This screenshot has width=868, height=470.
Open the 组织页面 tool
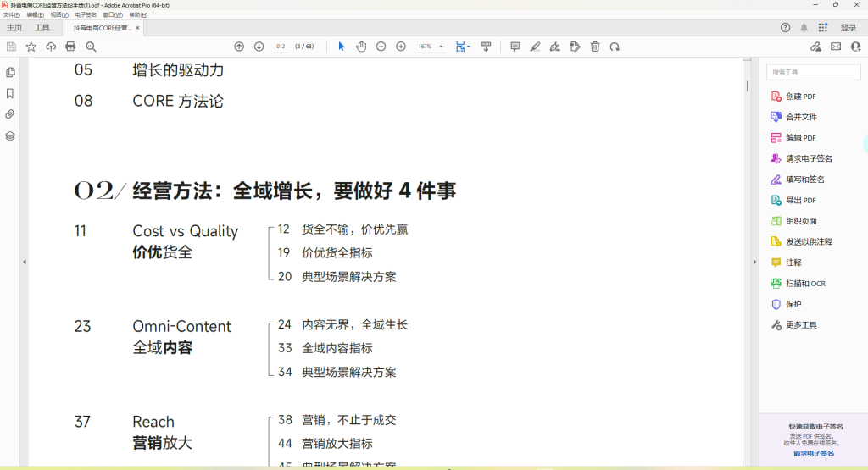coord(793,221)
